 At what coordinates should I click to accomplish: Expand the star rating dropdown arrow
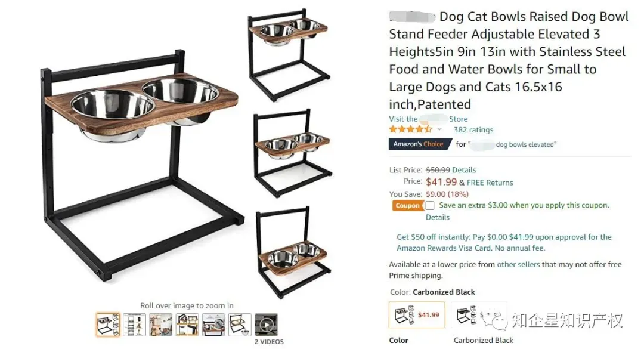(x=440, y=129)
